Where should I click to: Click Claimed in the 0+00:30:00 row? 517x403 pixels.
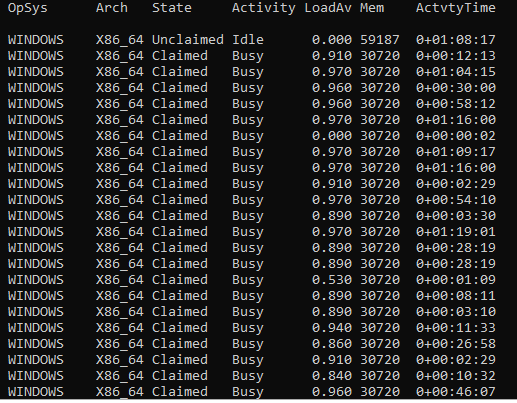point(180,88)
